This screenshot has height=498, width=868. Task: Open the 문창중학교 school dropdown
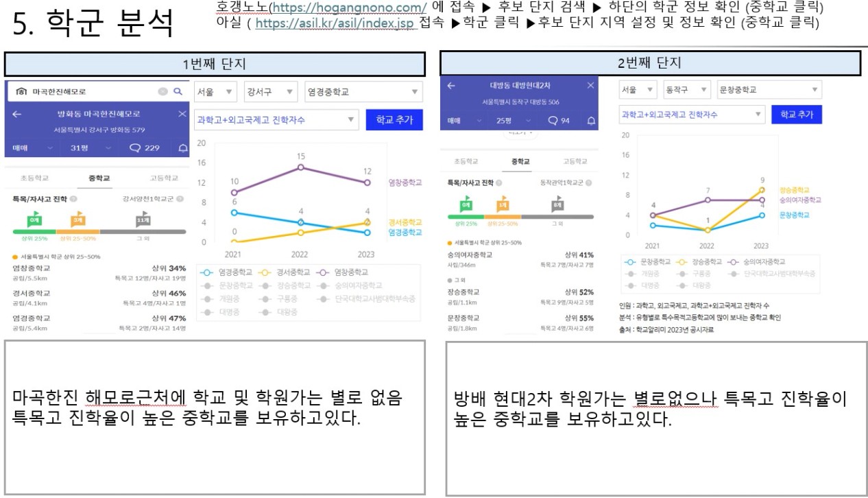pyautogui.click(x=768, y=90)
